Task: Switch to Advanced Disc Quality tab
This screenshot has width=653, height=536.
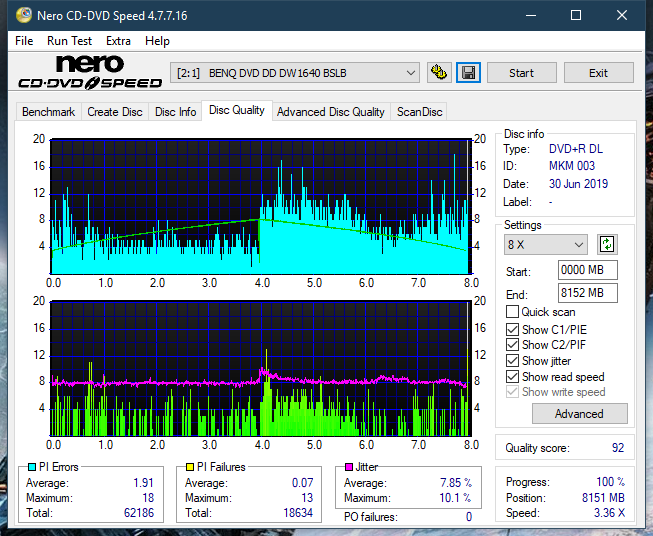Action: [x=331, y=112]
